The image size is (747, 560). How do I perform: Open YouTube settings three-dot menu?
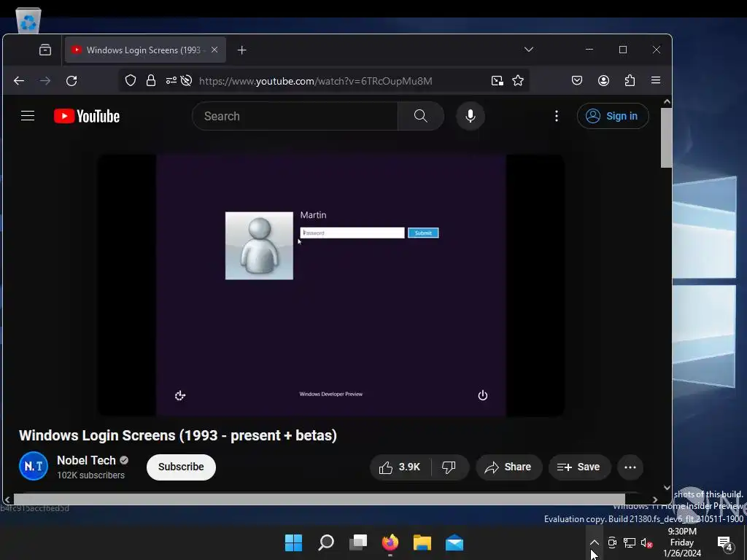coord(557,116)
